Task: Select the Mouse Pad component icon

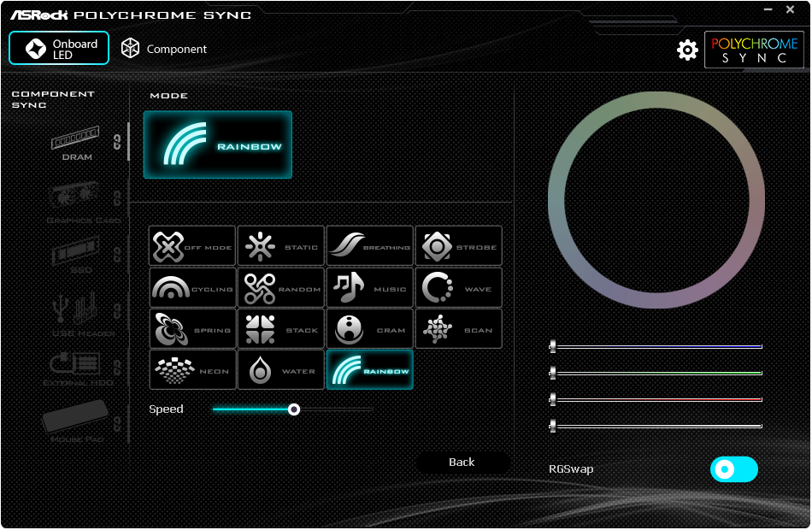Action: 77,421
